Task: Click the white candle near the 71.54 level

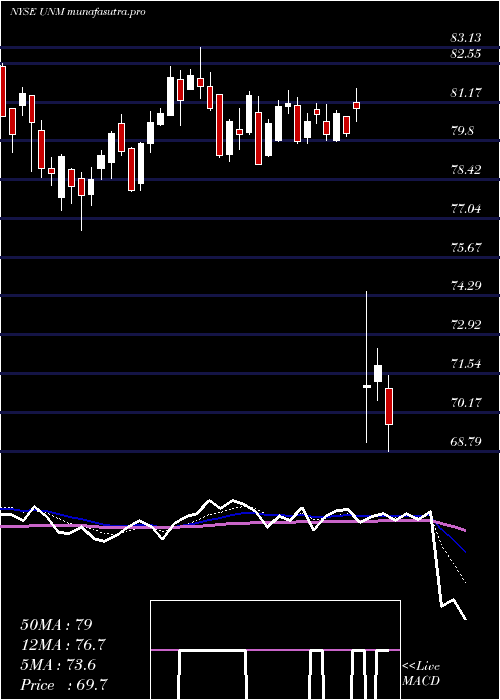Action: point(378,374)
